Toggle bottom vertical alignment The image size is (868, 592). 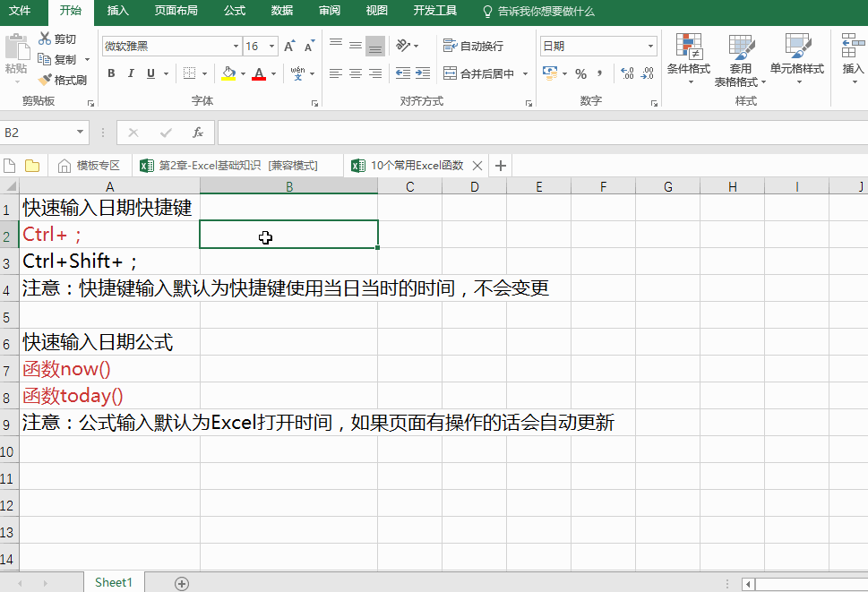(375, 46)
